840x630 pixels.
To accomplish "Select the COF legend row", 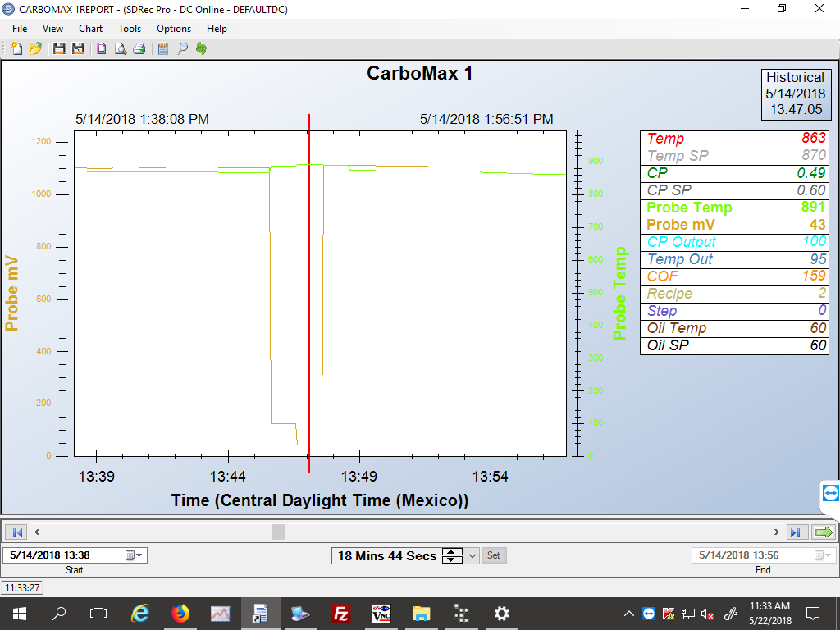I will (734, 276).
